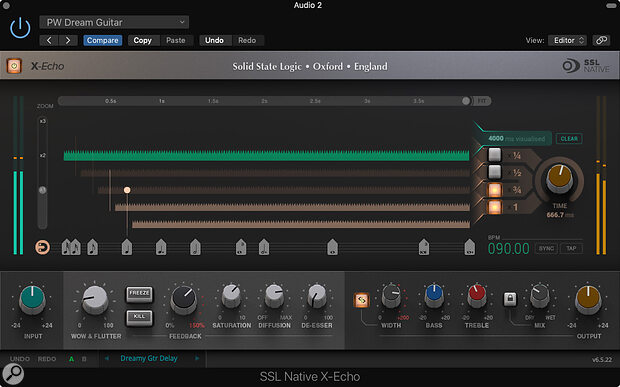Click the Paste button
The image size is (620, 387).
coord(176,40)
